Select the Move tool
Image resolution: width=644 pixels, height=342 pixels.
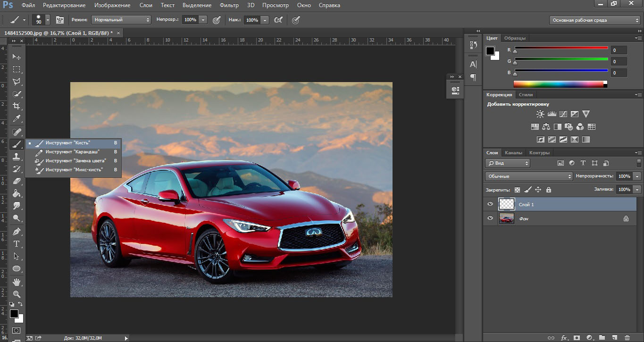pyautogui.click(x=17, y=57)
